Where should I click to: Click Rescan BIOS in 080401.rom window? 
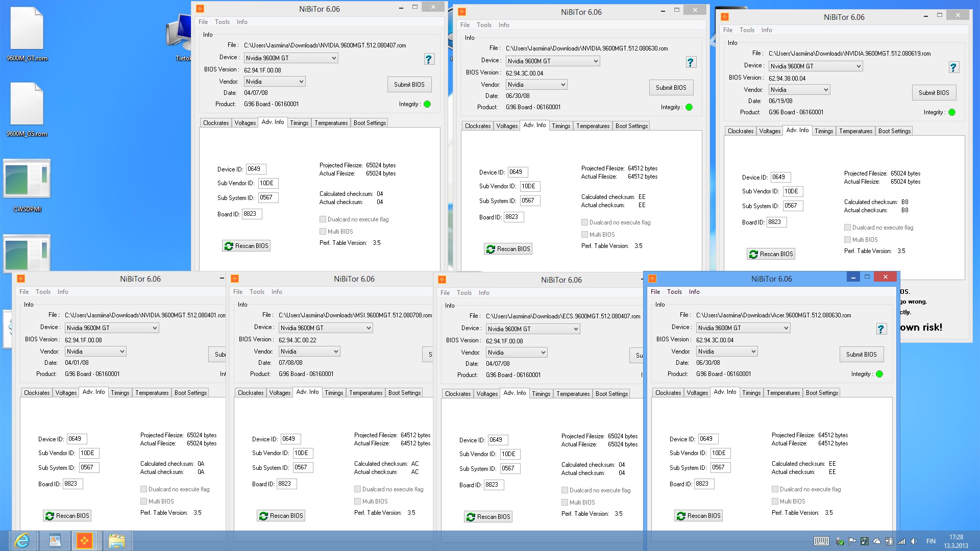pos(67,516)
